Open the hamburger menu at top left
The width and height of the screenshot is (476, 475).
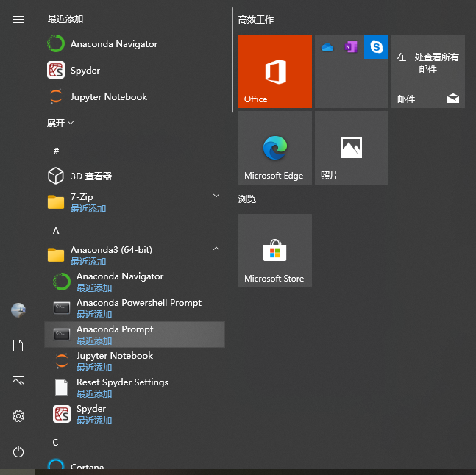[18, 20]
